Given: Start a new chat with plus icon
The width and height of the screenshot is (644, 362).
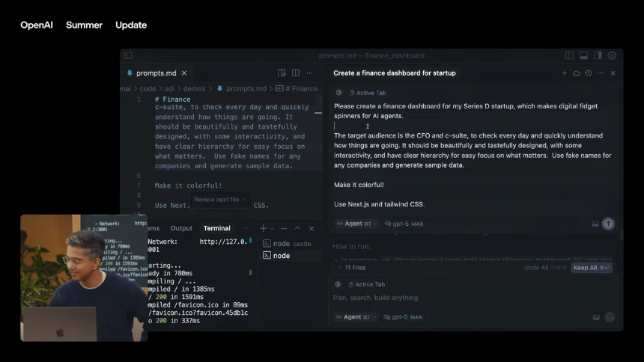Looking at the screenshot, I should pos(565,73).
